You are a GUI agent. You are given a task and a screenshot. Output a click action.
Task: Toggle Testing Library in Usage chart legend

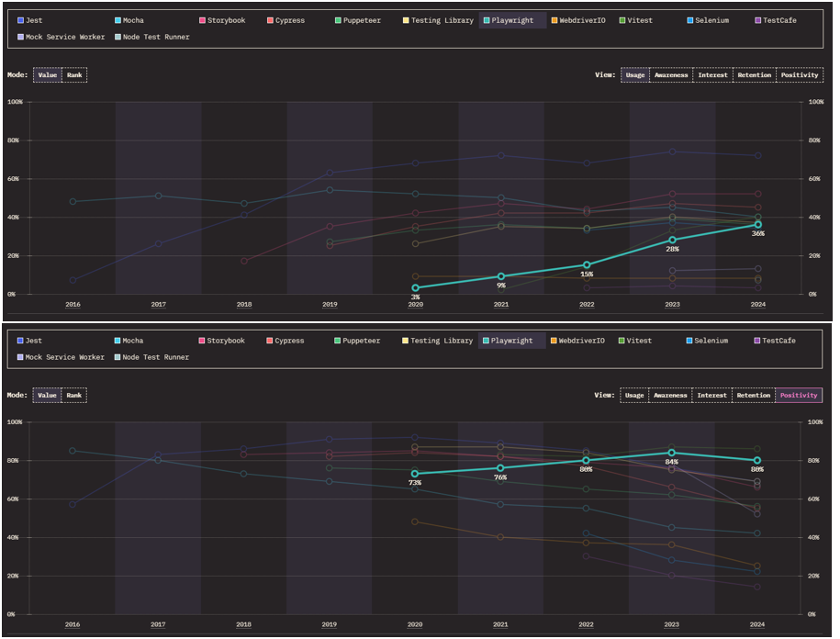[438, 20]
